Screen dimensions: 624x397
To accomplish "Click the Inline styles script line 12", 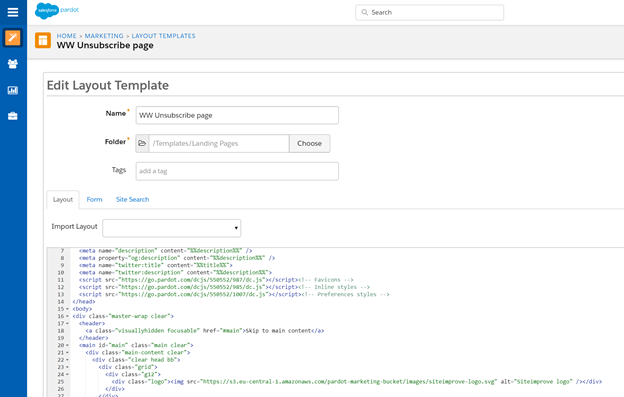I will (x=224, y=287).
